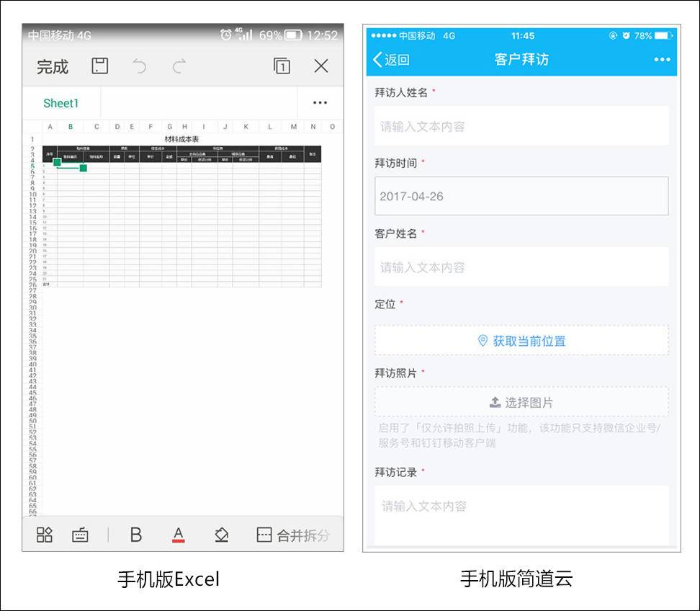Tap the alarm clock icon in Excel status bar

(x=226, y=35)
